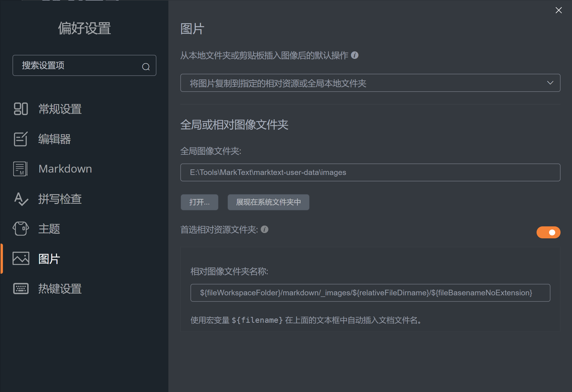Click the Theme shirt icon
Screen dimensions: 572x392
click(x=21, y=229)
